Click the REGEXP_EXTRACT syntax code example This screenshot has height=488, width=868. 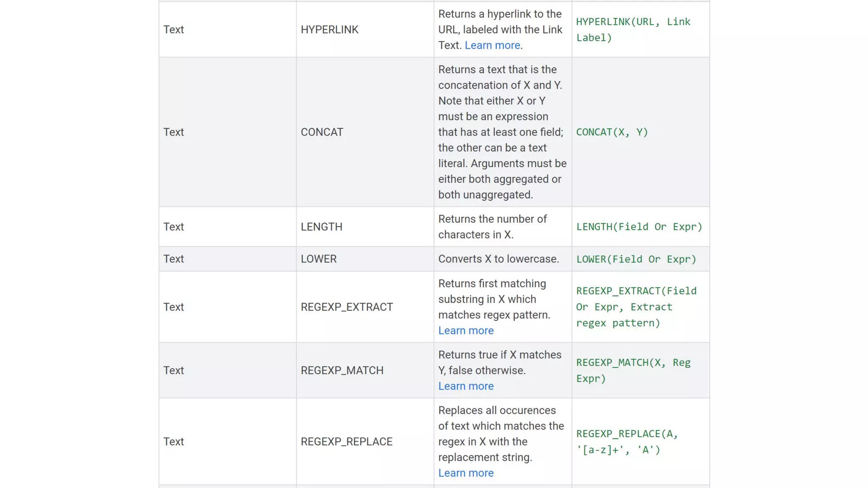pyautogui.click(x=635, y=307)
